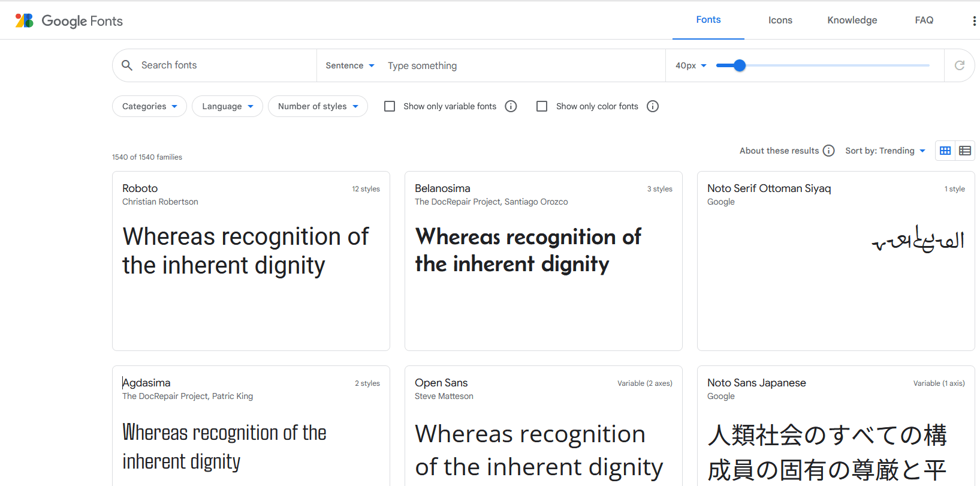The image size is (980, 486).
Task: Click author name Steve Matteson
Action: pyautogui.click(x=444, y=396)
